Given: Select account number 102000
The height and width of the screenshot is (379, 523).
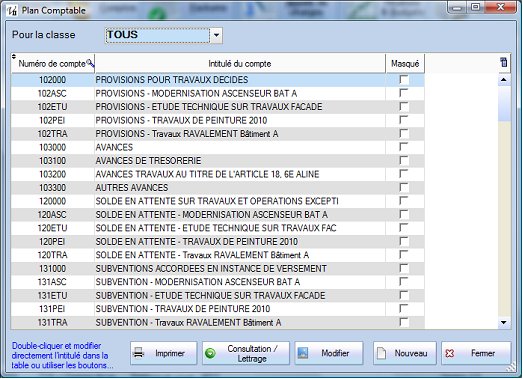Looking at the screenshot, I should (52, 80).
